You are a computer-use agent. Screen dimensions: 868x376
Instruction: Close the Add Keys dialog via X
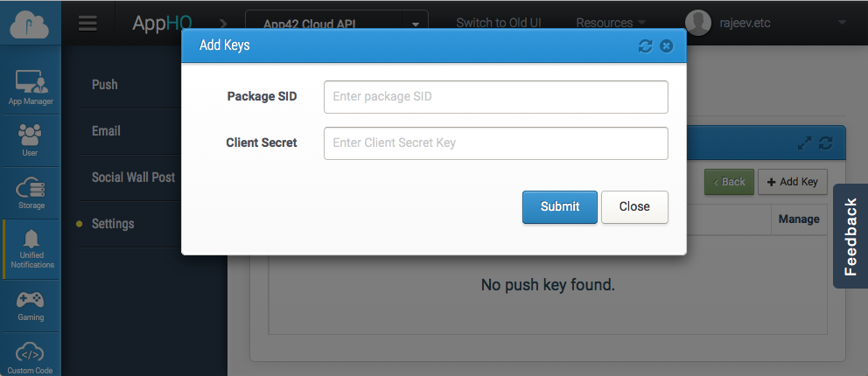point(667,45)
